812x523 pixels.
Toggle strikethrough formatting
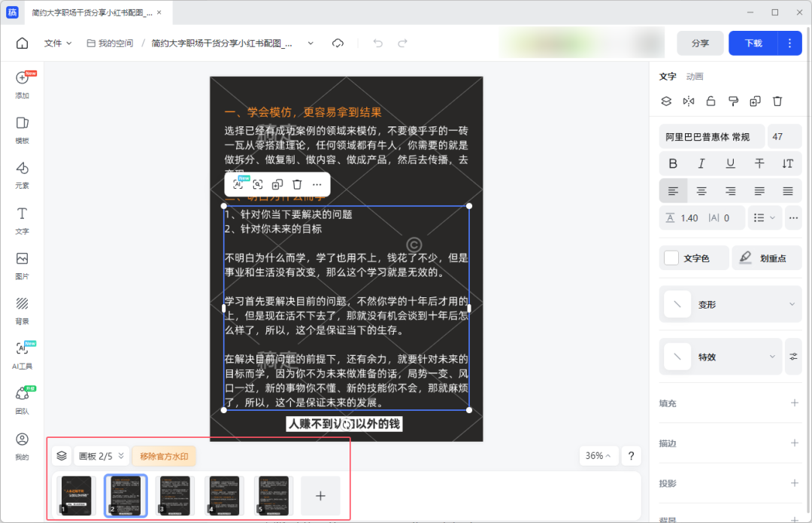(x=759, y=164)
